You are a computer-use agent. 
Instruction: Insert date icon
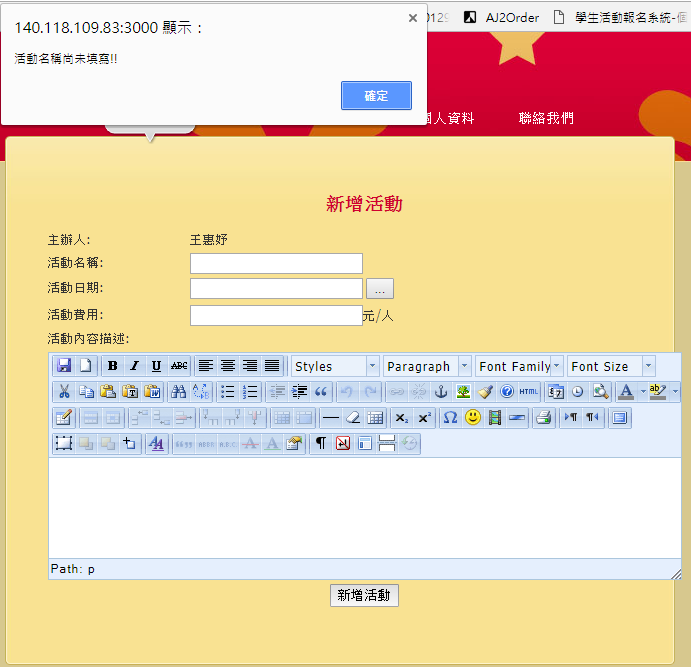(556, 392)
